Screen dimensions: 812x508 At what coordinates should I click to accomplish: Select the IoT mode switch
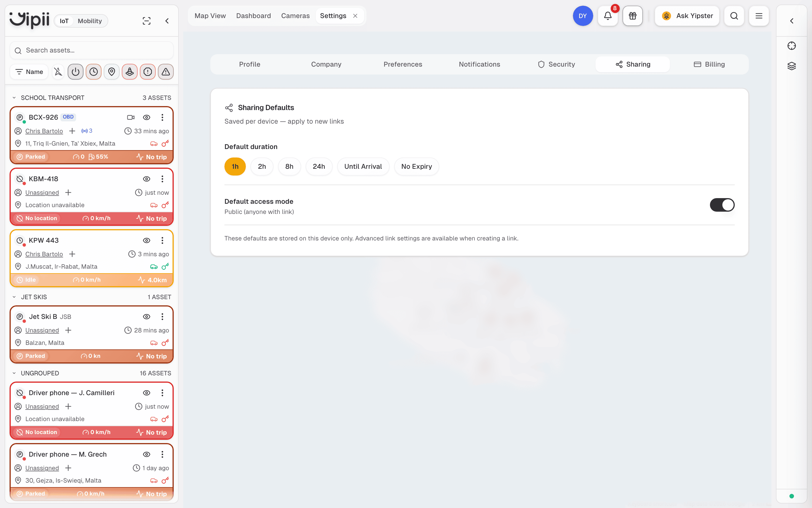64,21
